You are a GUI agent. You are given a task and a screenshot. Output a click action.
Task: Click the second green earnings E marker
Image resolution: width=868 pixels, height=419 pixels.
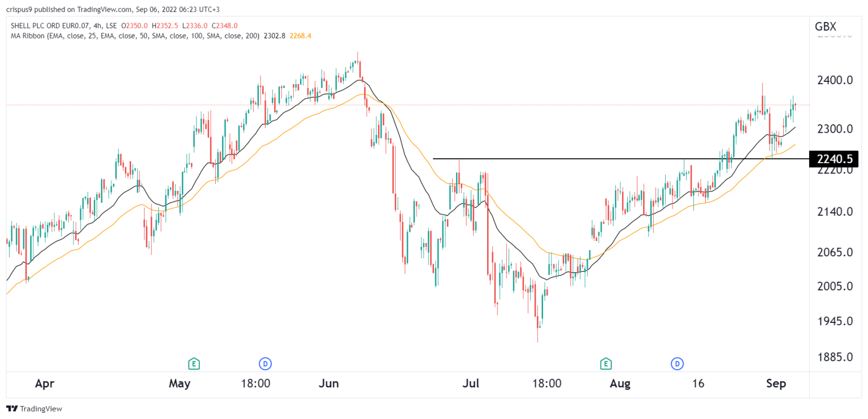coord(606,363)
